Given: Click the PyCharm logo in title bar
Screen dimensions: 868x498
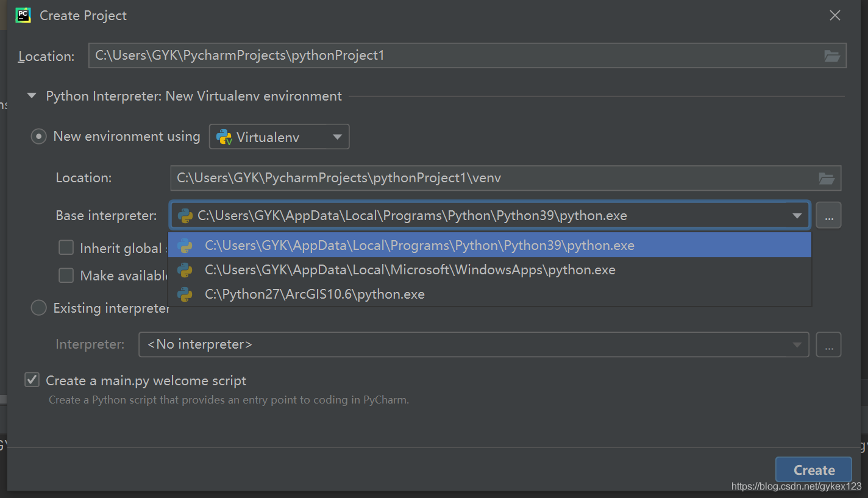Looking at the screenshot, I should (23, 15).
